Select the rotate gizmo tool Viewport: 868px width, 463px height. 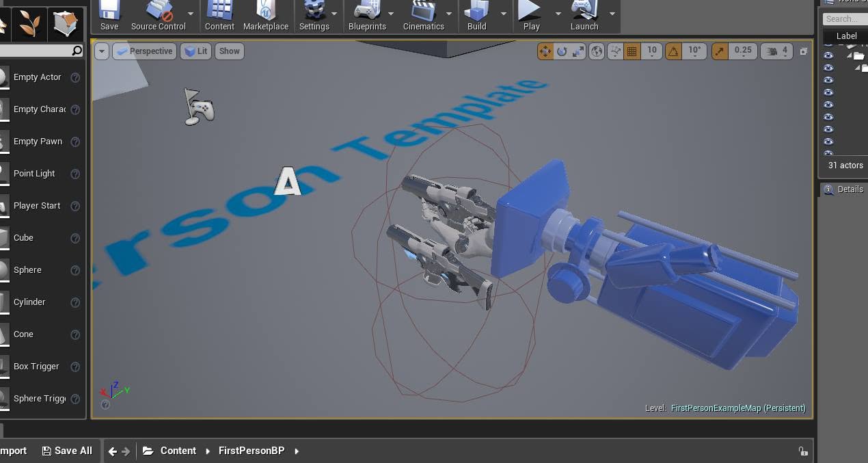click(562, 51)
